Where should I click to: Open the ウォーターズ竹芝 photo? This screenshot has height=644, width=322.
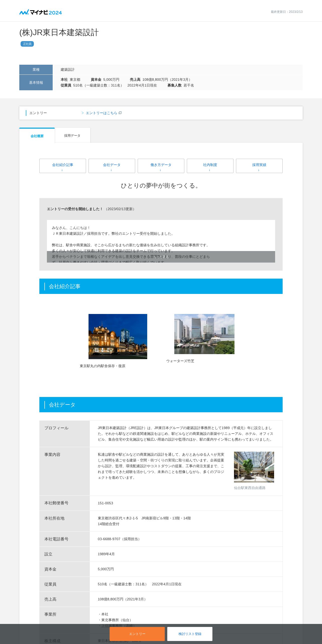click(x=204, y=334)
